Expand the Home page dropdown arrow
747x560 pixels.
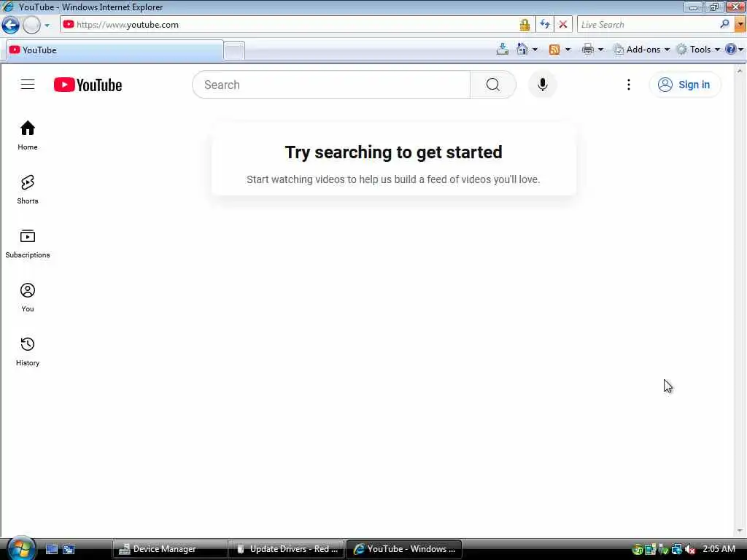pos(535,50)
